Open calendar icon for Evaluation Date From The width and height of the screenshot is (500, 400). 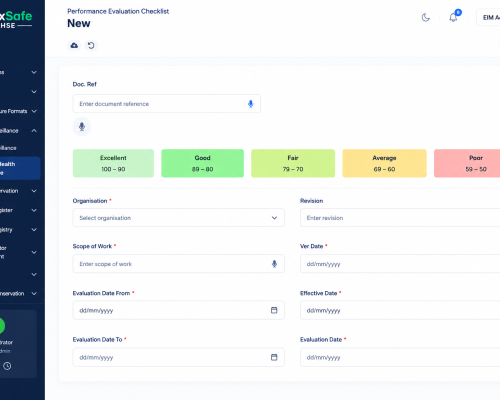pos(274,310)
